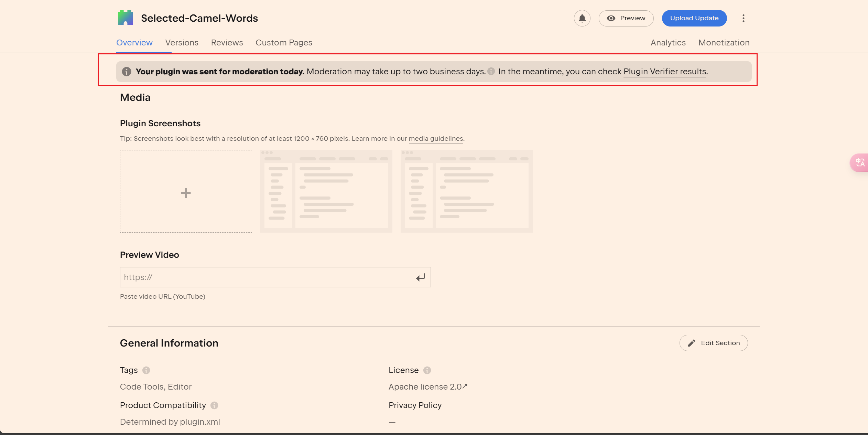The height and width of the screenshot is (435, 868).
Task: Switch to the Versions tab
Action: pos(182,43)
